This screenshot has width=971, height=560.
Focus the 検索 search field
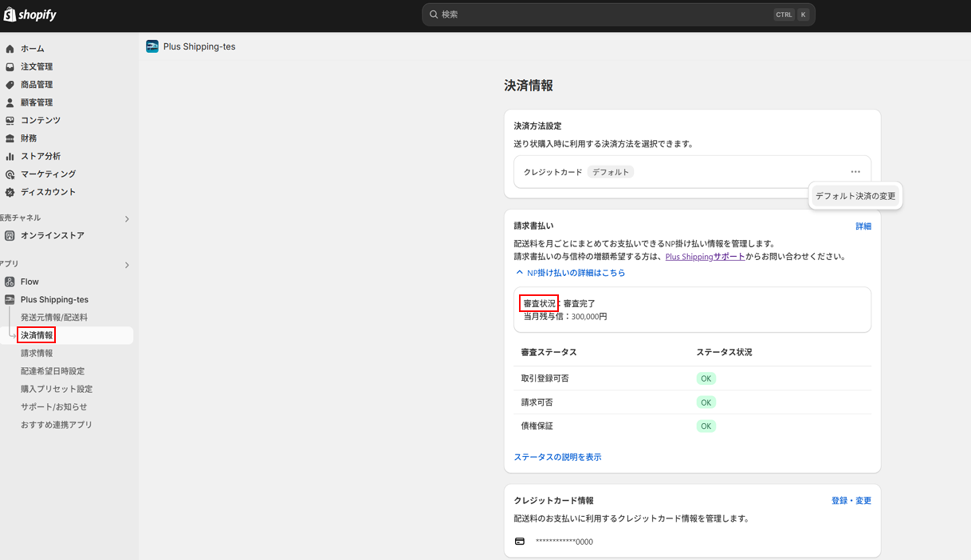(x=604, y=15)
